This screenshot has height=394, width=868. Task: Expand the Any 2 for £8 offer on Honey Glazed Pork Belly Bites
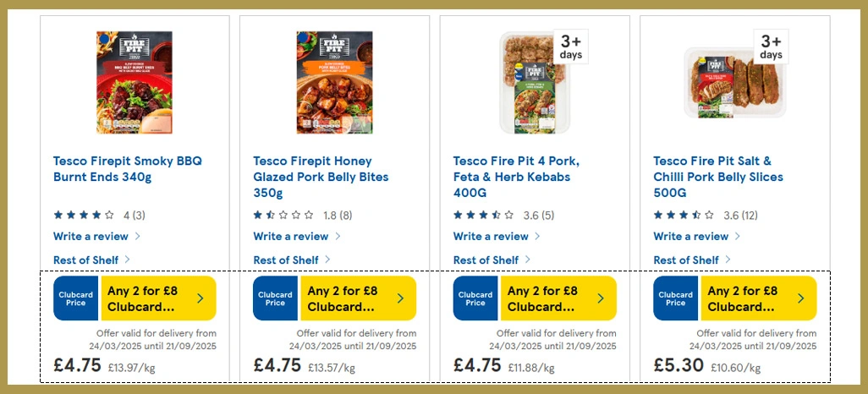[x=358, y=298]
